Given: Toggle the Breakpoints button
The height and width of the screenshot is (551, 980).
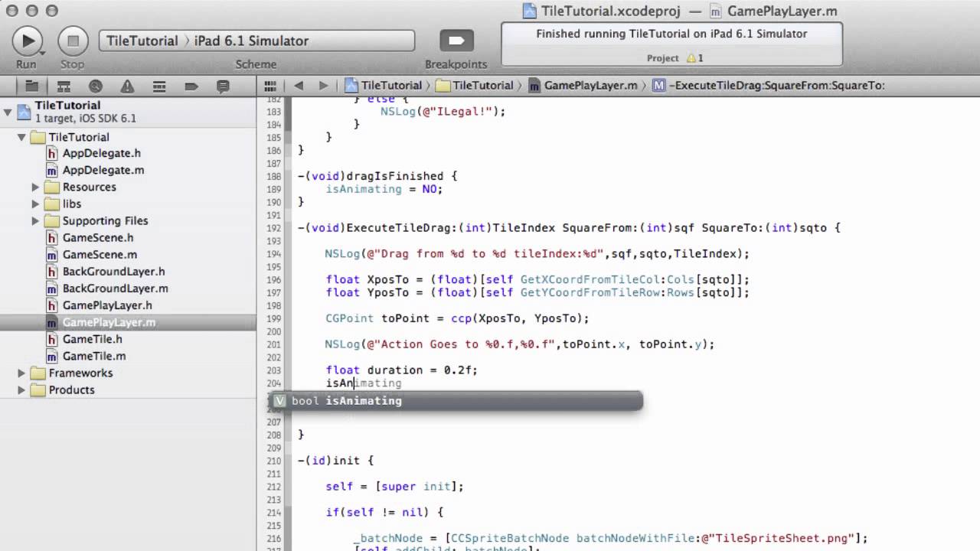Looking at the screenshot, I should coord(456,41).
